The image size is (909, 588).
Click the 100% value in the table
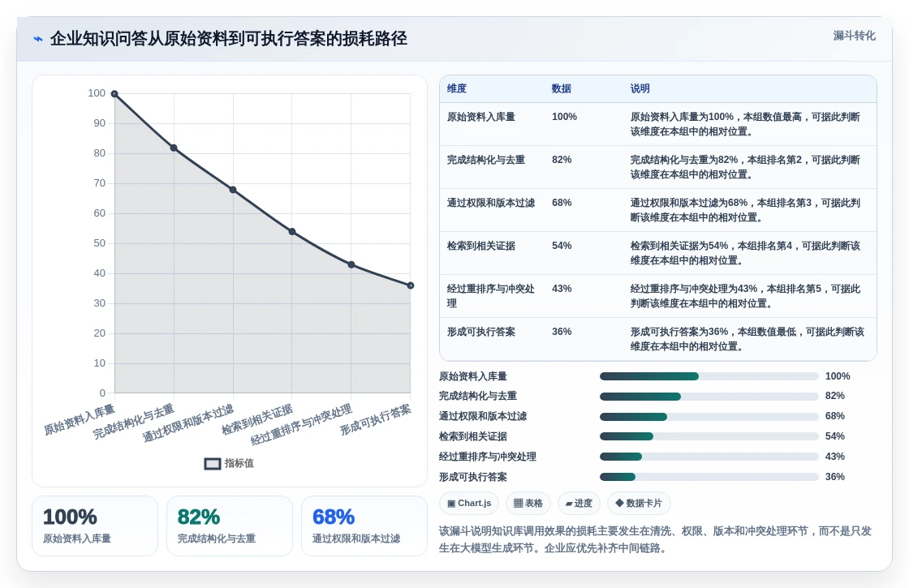[x=564, y=117]
